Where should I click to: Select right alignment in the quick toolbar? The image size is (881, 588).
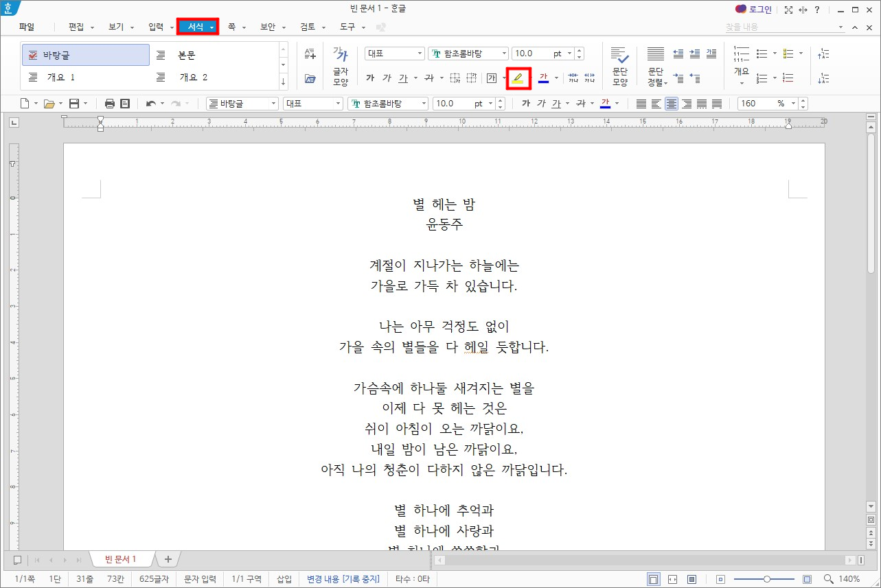click(686, 104)
